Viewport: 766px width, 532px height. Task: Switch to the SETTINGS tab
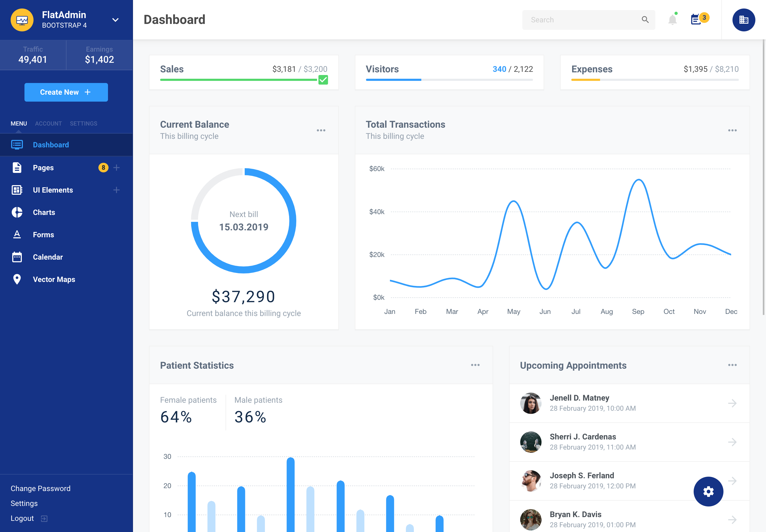(x=84, y=124)
